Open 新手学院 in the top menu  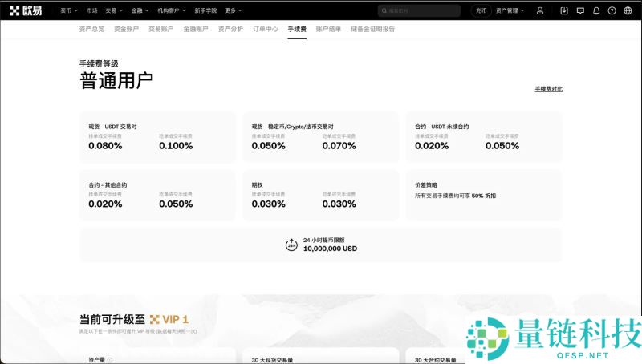tap(205, 10)
